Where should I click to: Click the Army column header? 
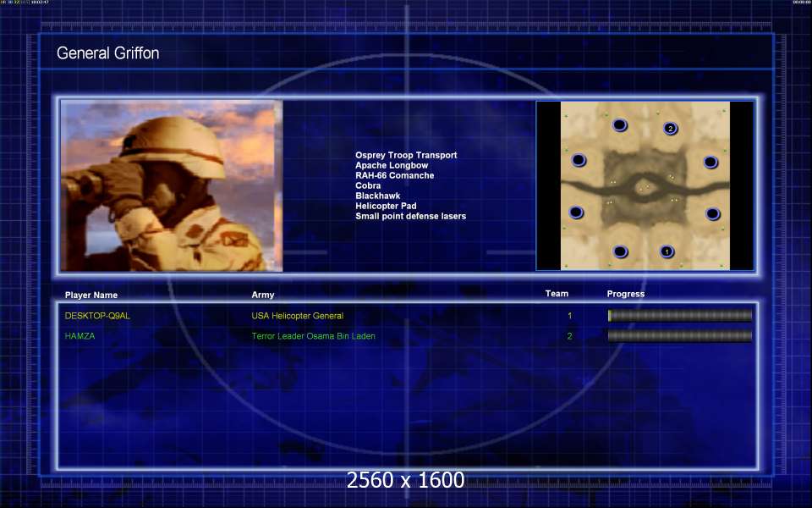coord(262,295)
